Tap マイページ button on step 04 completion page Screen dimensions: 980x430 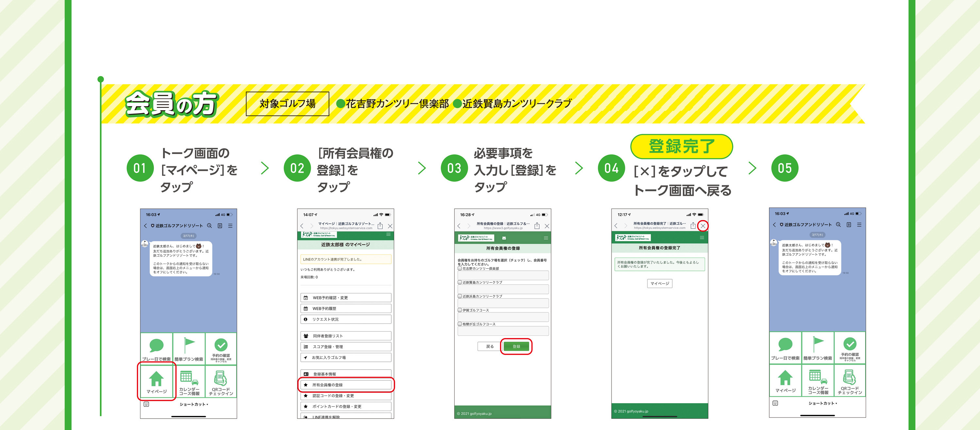(660, 284)
